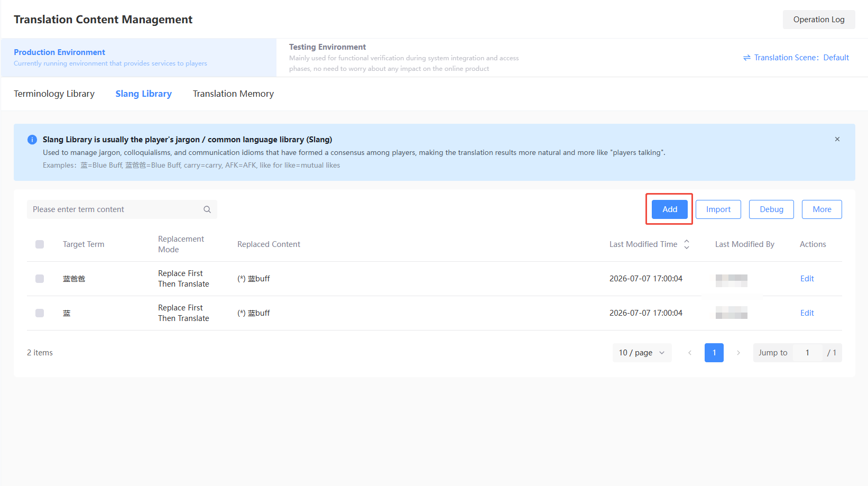868x486 pixels.
Task: Click the Translation Scene swap icon
Action: (747, 58)
